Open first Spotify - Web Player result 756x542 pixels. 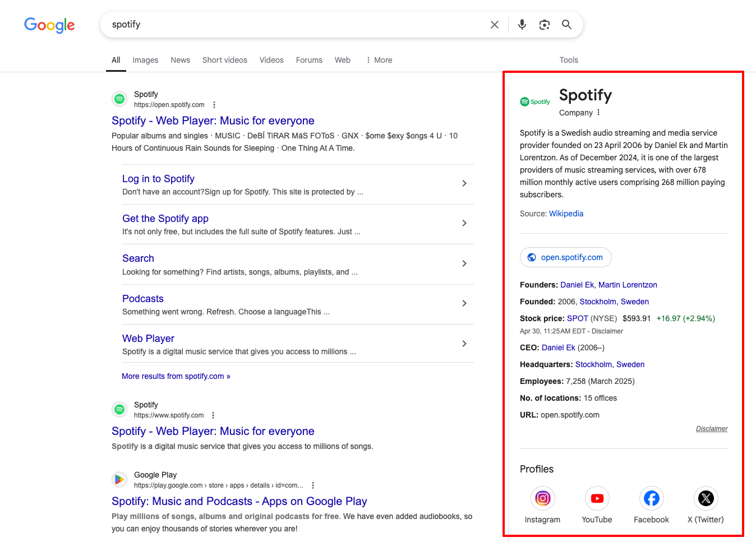click(213, 121)
